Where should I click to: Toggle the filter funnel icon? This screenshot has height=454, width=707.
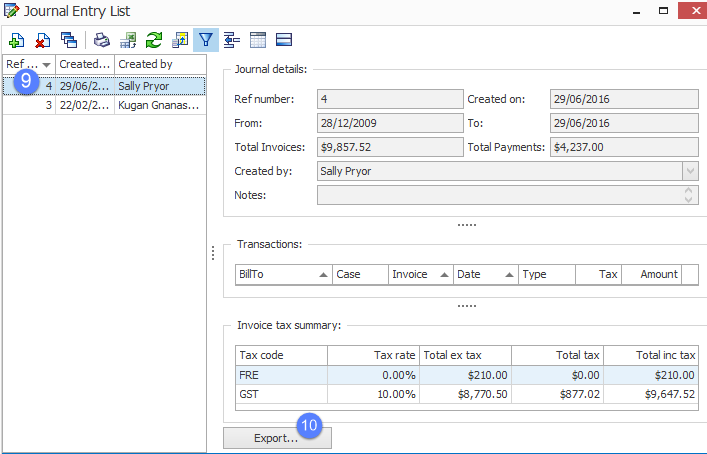click(206, 40)
